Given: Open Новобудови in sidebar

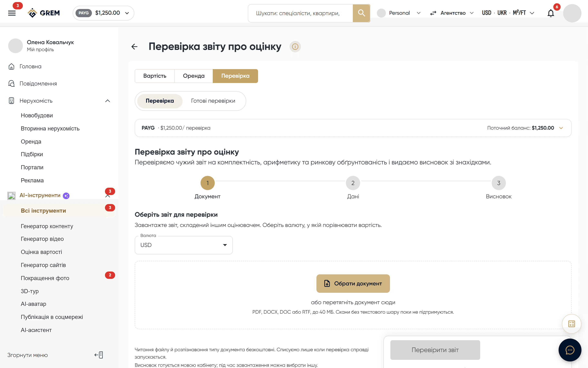Looking at the screenshot, I should coord(37,115).
